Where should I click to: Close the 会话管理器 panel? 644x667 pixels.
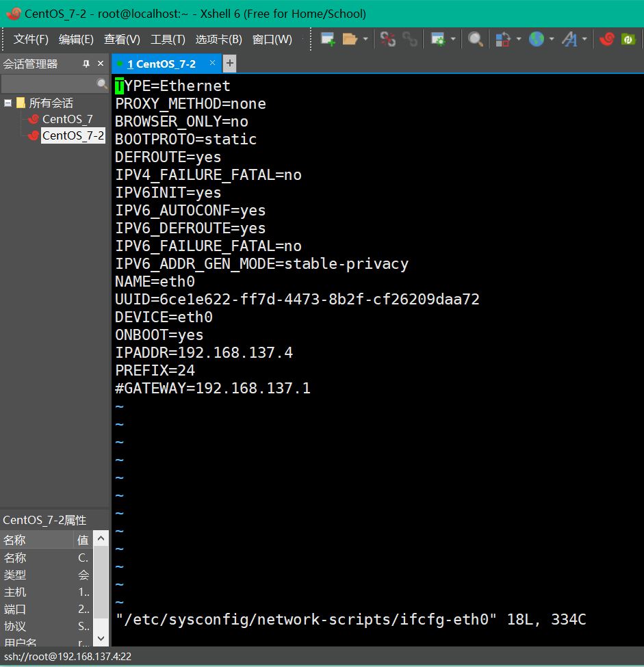[x=101, y=64]
